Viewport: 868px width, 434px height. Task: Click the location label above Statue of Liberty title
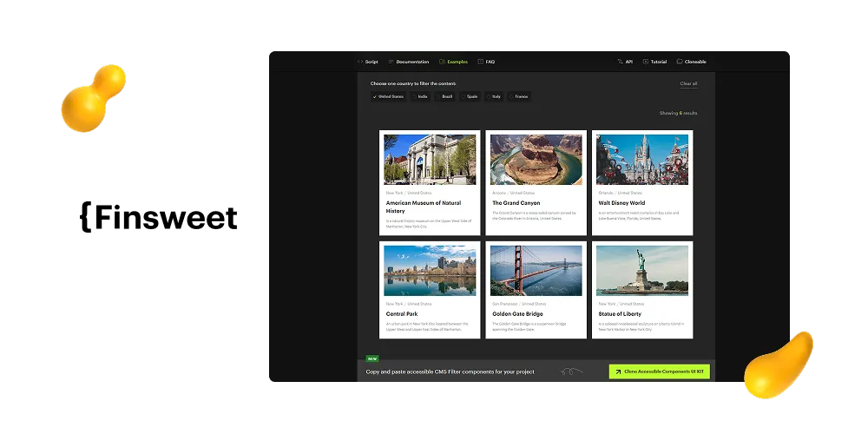[621, 304]
